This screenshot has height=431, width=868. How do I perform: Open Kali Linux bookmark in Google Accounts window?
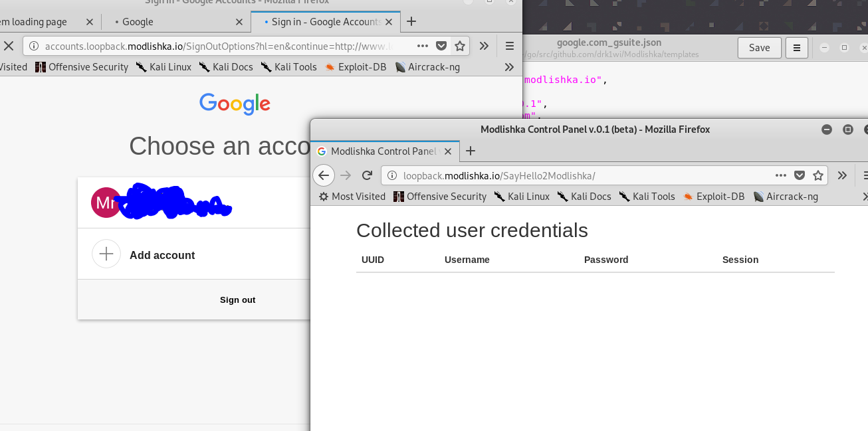(x=163, y=67)
